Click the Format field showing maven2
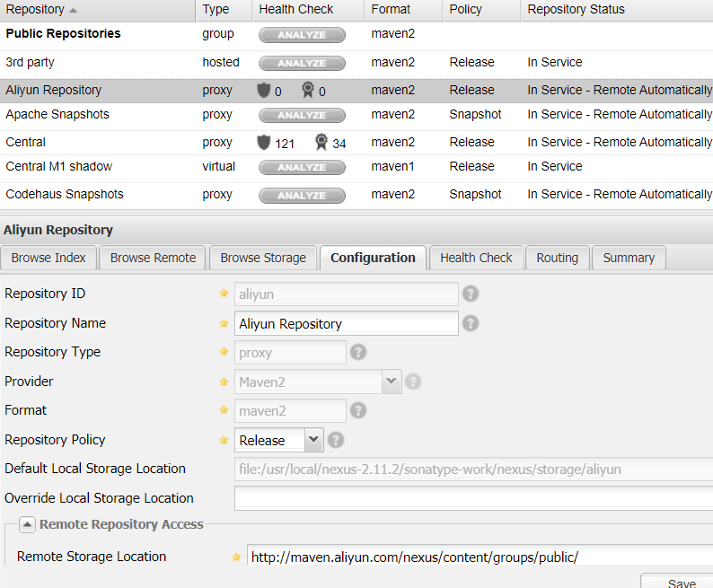 click(x=290, y=411)
